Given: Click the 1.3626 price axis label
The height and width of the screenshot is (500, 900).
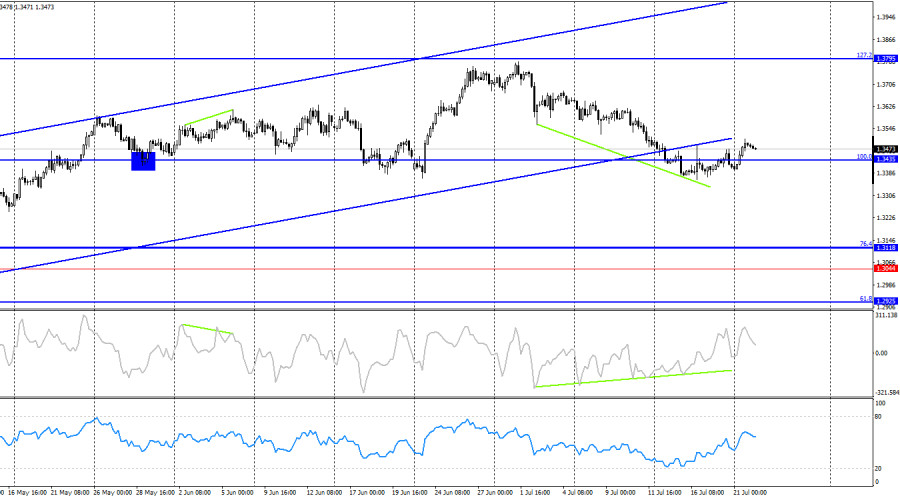Looking at the screenshot, I should [x=886, y=107].
